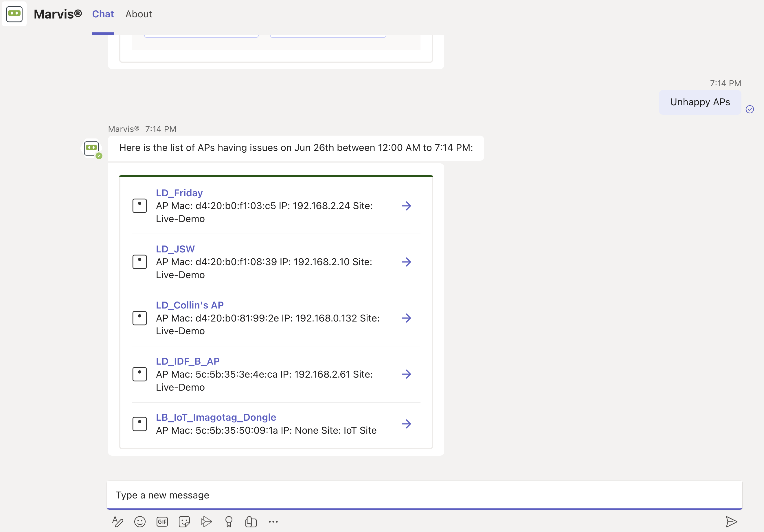Screen dimensions: 764x532
Task: Open the sticker picker
Action: (184, 522)
